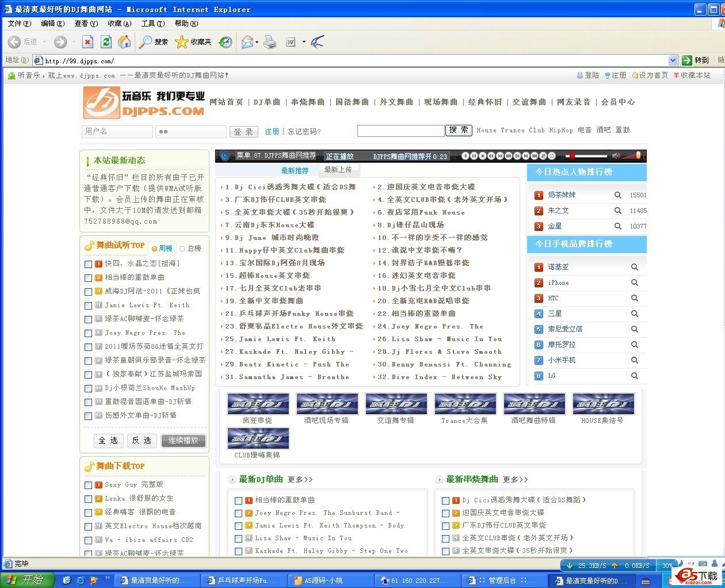Check the checkbox for Sexy Guy 完整版
Viewport: 725px width, 588px height.
89,485
